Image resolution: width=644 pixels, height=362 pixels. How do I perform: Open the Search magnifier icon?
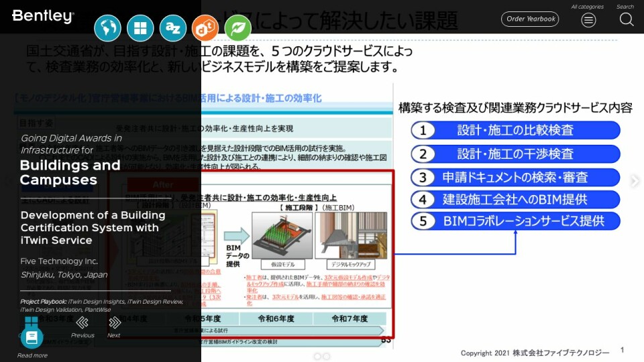coord(627,19)
